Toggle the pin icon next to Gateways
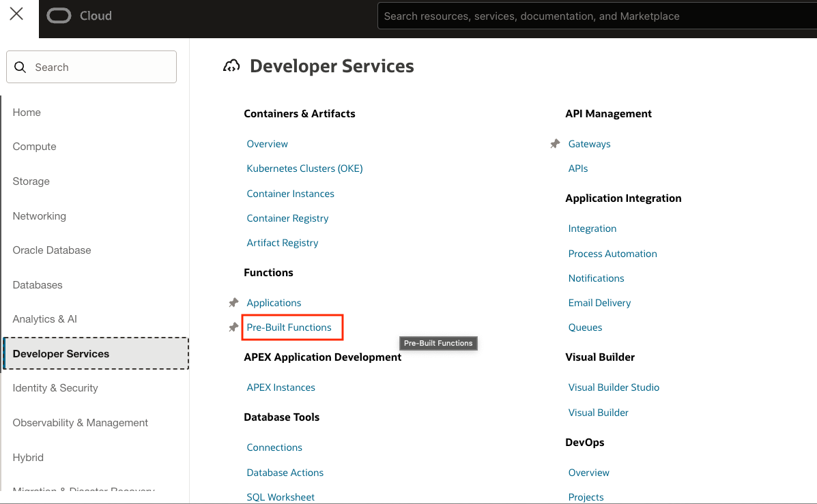The height and width of the screenshot is (504, 817). click(555, 144)
